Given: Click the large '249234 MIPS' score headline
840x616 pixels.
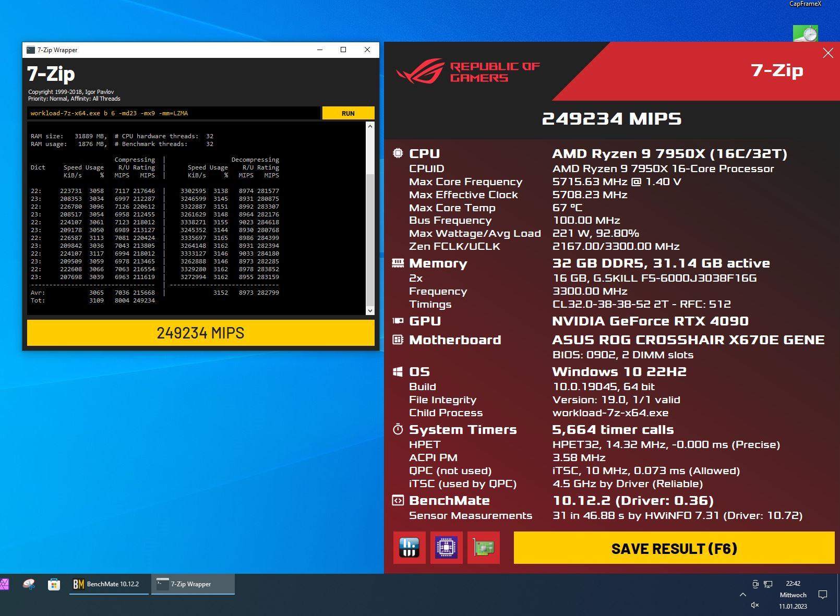Looking at the screenshot, I should (x=611, y=118).
